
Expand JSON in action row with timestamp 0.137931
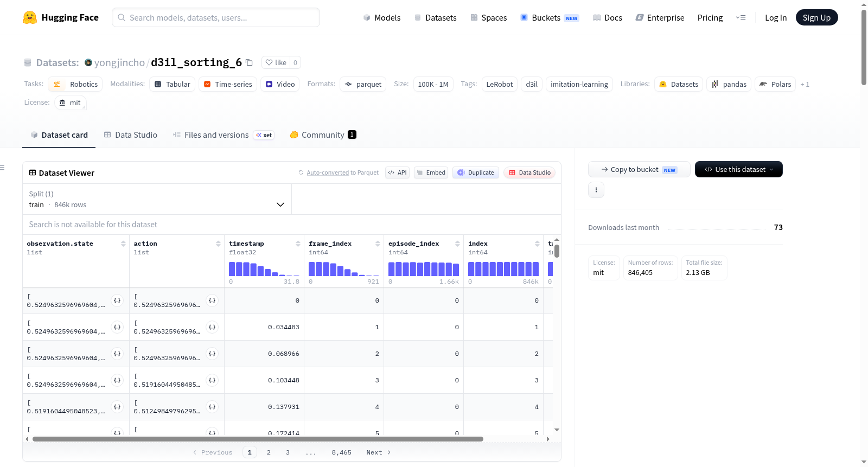tap(212, 407)
